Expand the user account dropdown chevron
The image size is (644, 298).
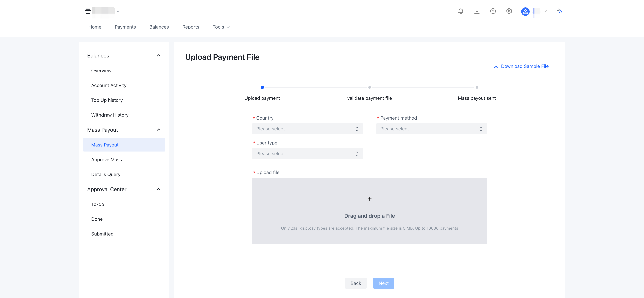point(545,11)
